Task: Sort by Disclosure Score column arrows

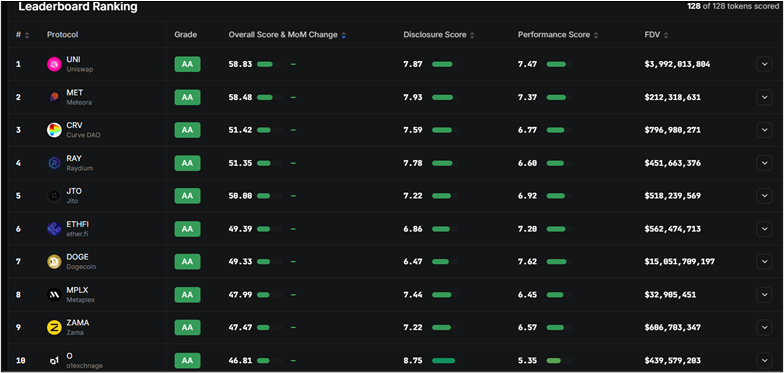Action: [472, 35]
